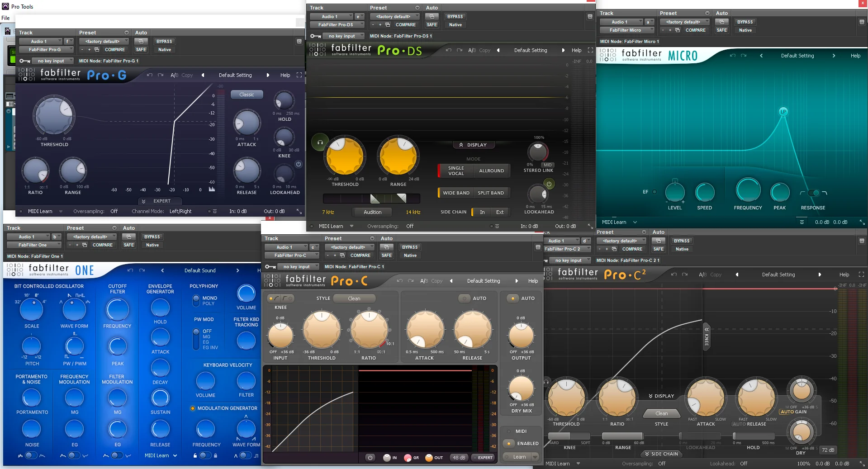Open the Help menu in FabFilter Micro
The height and width of the screenshot is (469, 868).
(x=855, y=56)
